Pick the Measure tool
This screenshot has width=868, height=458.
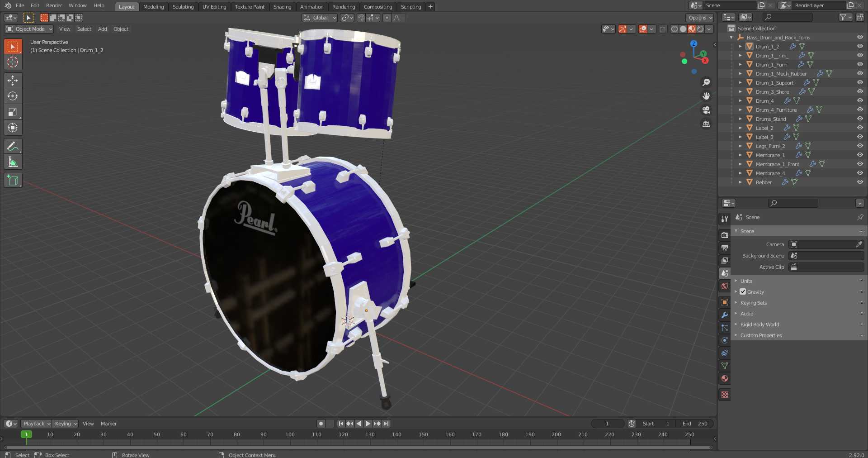[x=13, y=162]
